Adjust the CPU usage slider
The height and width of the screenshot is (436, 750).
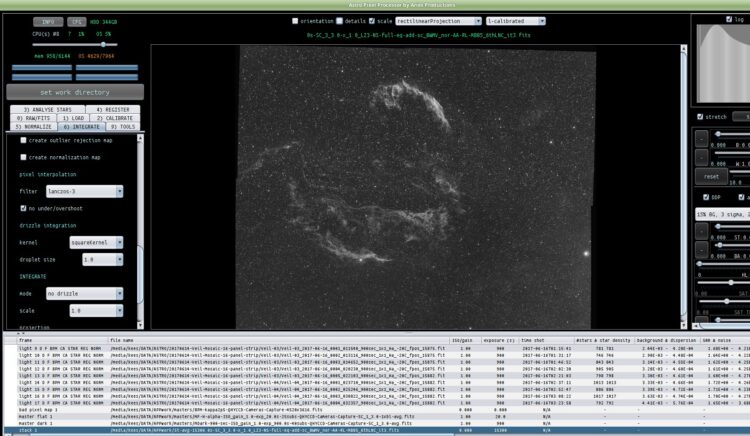coord(75,44)
